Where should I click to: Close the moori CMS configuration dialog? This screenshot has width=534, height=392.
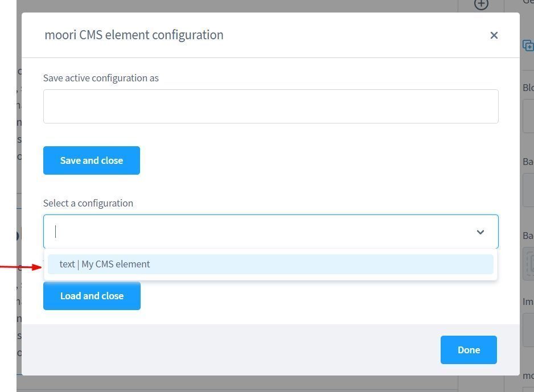point(494,35)
